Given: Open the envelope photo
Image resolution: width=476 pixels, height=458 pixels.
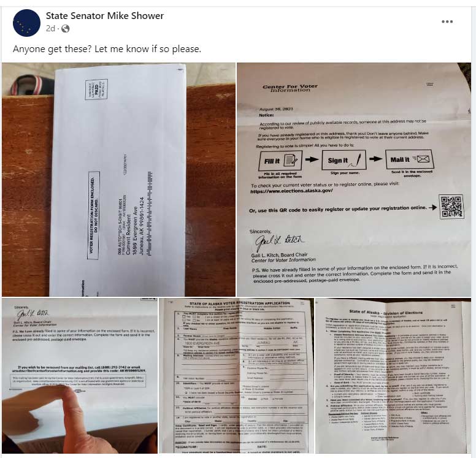Looking at the screenshot, I should click(118, 180).
